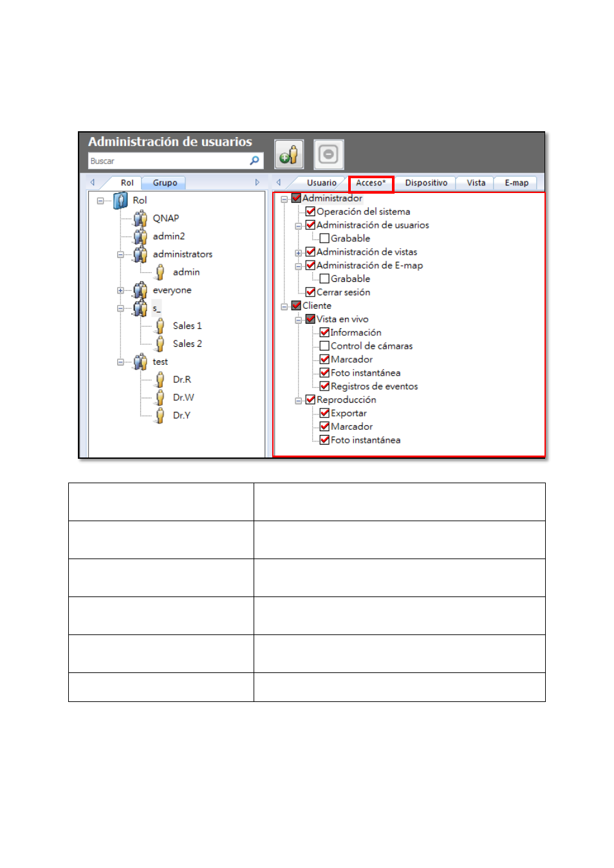Viewport: 614px width, 868px height.
Task: Open the Vista tab
Action: pyautogui.click(x=476, y=183)
